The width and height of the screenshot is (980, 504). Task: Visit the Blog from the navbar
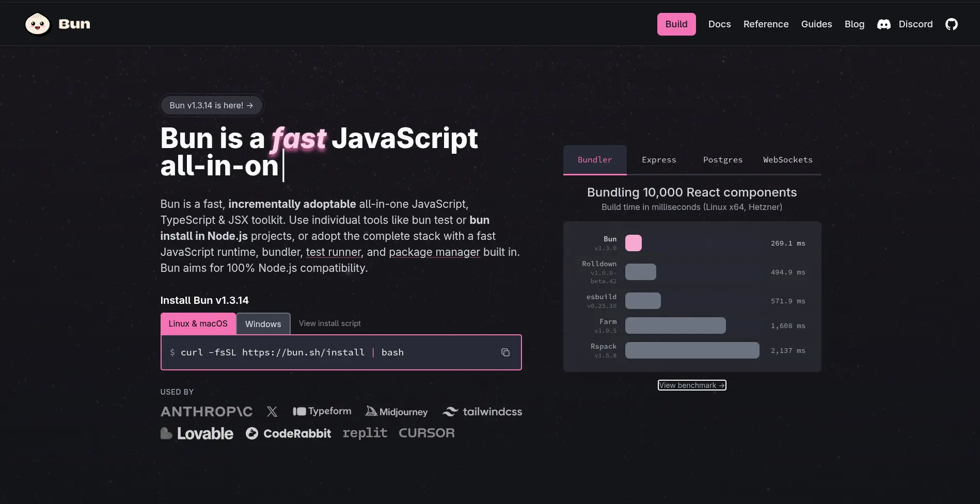pos(855,24)
